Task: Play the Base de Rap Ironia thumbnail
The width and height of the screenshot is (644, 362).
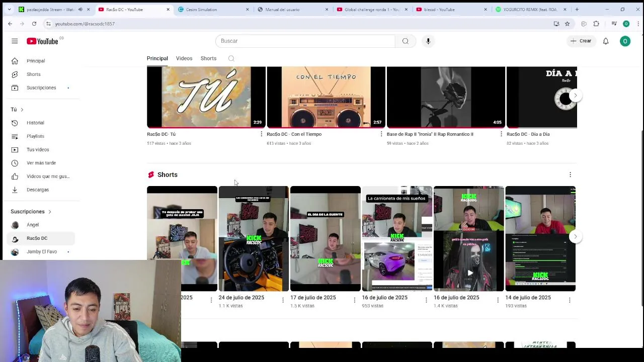Action: 446,97
